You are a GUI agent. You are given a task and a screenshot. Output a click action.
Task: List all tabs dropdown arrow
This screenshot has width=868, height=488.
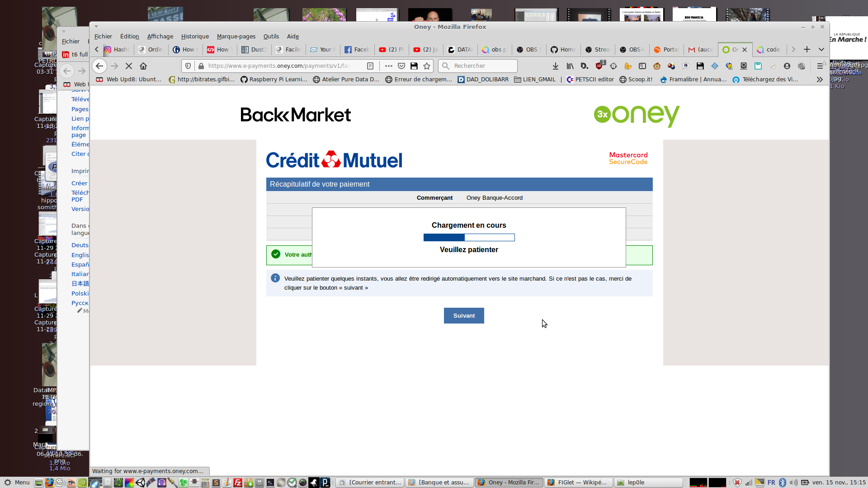(821, 49)
